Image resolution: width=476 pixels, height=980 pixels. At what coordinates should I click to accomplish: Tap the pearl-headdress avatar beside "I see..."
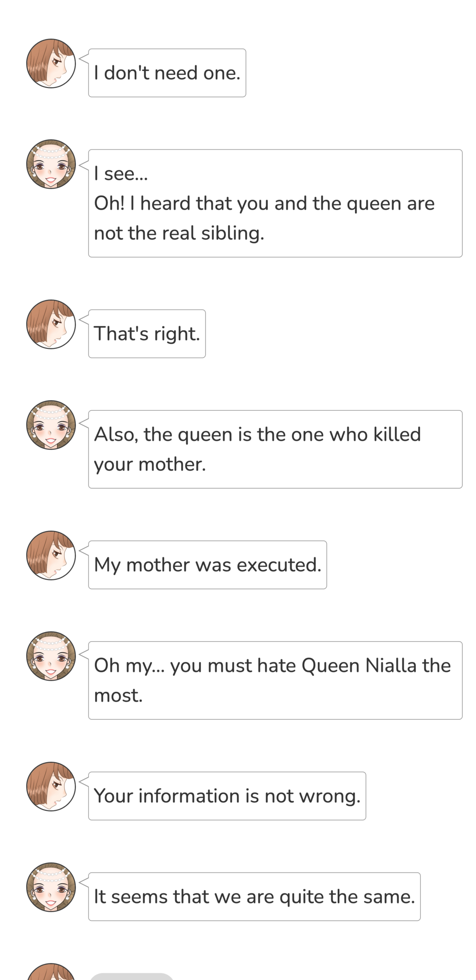[x=51, y=164]
